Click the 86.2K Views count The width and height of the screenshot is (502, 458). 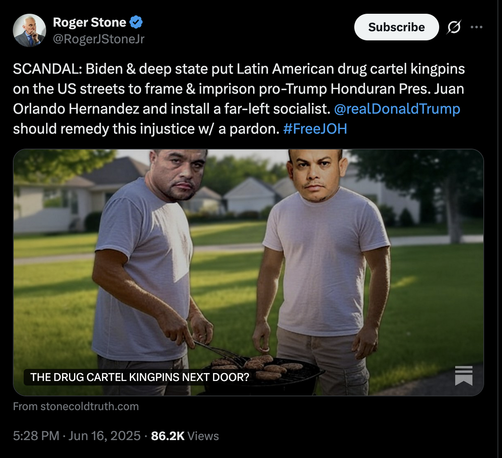click(185, 436)
